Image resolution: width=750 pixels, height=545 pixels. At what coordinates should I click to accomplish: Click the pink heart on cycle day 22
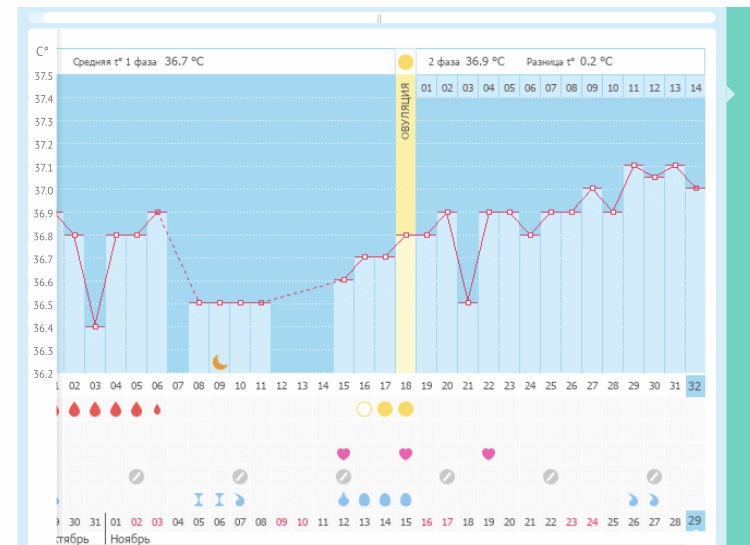488,454
